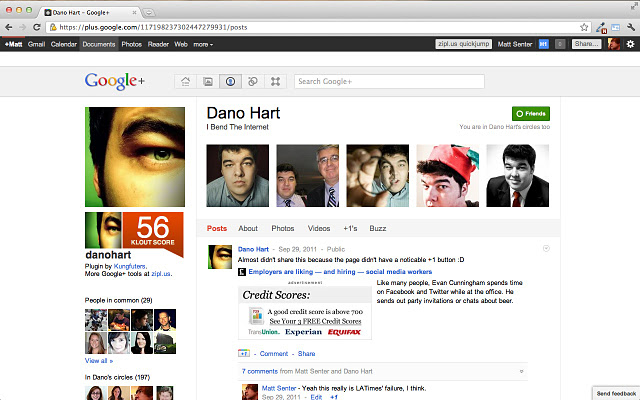
Task: Switch to the Videos tab
Action: (319, 228)
